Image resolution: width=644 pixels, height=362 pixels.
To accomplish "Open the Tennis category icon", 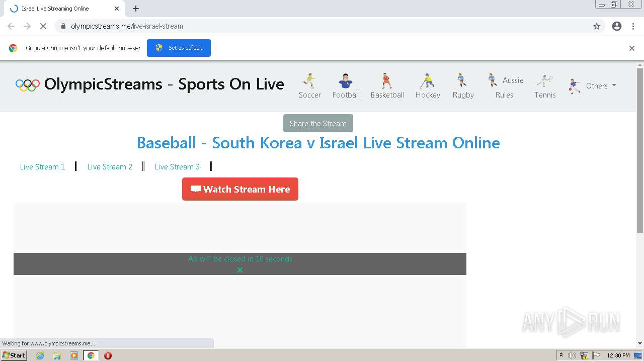I will coord(544,80).
